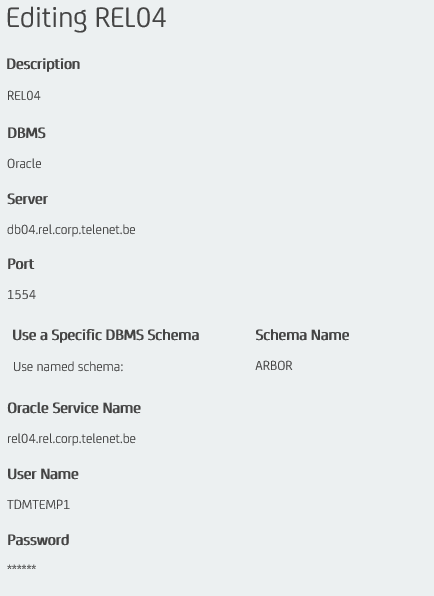This screenshot has height=596, width=434.
Task: Click the Oracle Service Name label
Action: click(x=74, y=408)
